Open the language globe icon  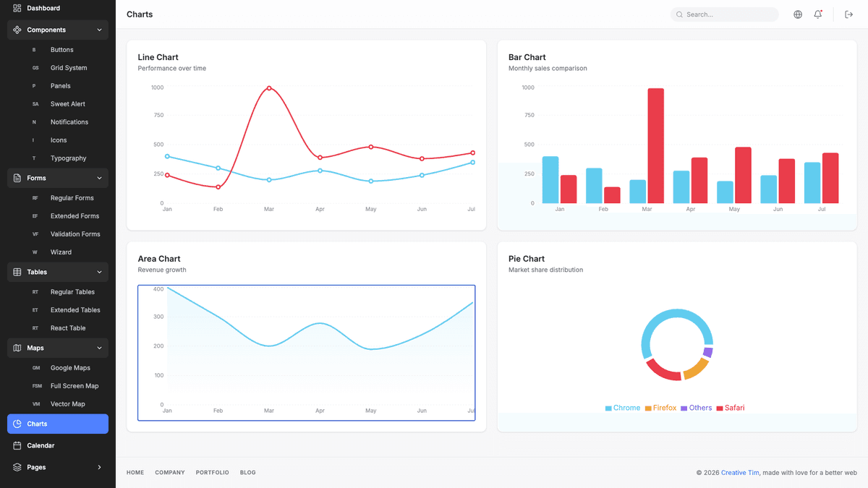click(x=797, y=14)
